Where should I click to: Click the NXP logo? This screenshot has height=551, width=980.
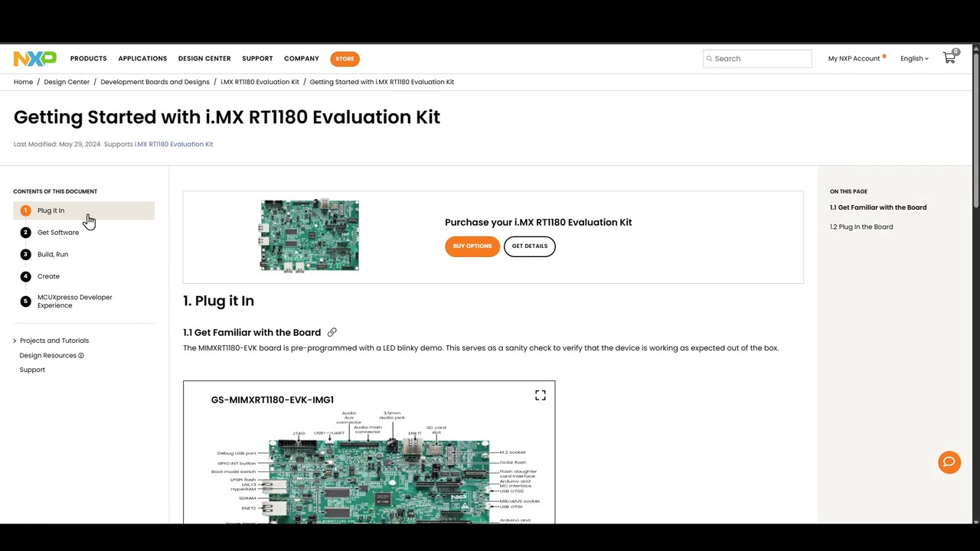tap(34, 58)
